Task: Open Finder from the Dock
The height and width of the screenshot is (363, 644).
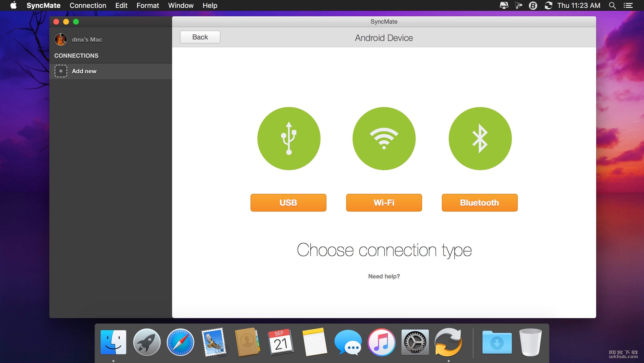Action: point(113,342)
